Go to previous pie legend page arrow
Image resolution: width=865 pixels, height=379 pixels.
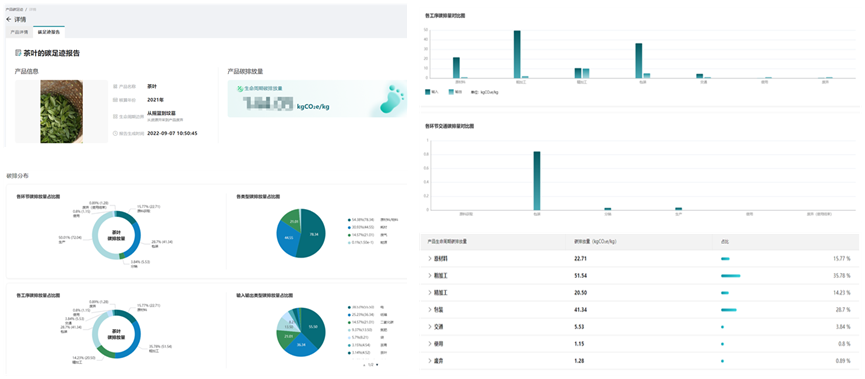[x=364, y=365]
